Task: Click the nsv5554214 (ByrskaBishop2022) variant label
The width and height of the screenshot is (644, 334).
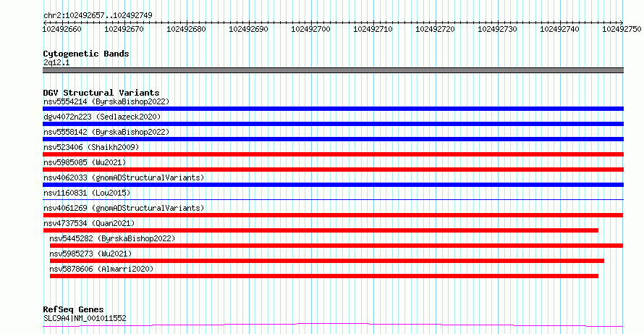Action: pyautogui.click(x=106, y=101)
